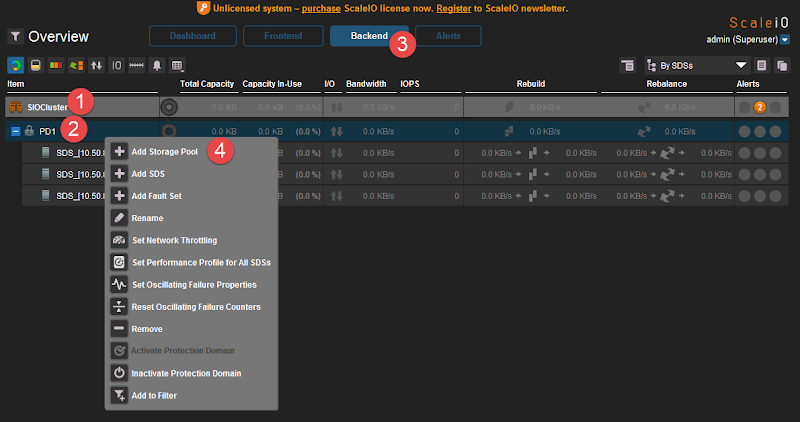Collapse the property sheet pane icon left of By SDSs

pos(628,65)
